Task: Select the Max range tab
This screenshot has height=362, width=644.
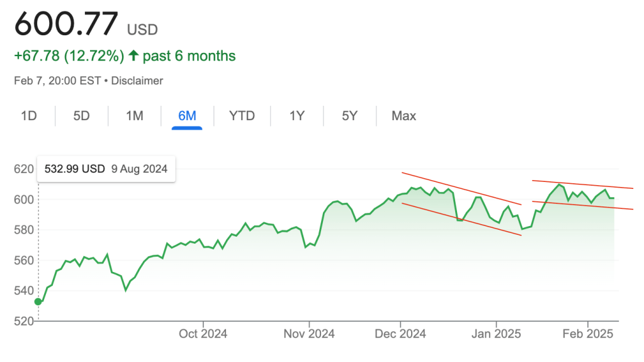Action: 404,116
